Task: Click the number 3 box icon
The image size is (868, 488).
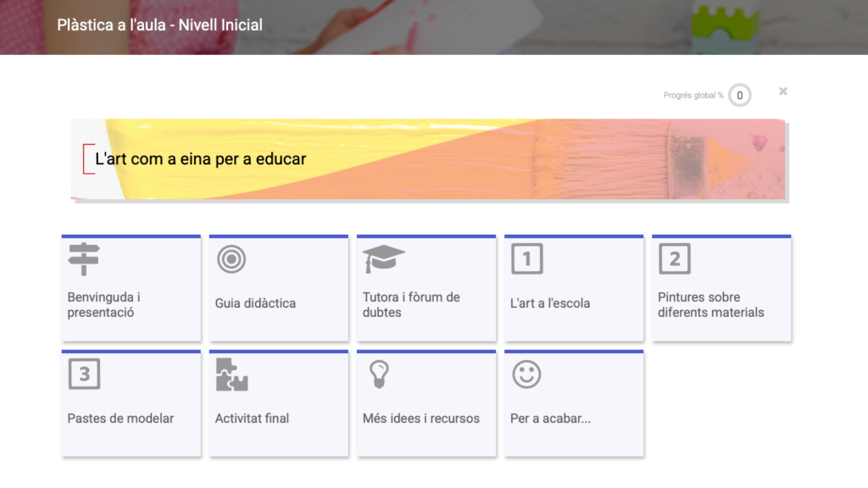Action: pos(84,374)
